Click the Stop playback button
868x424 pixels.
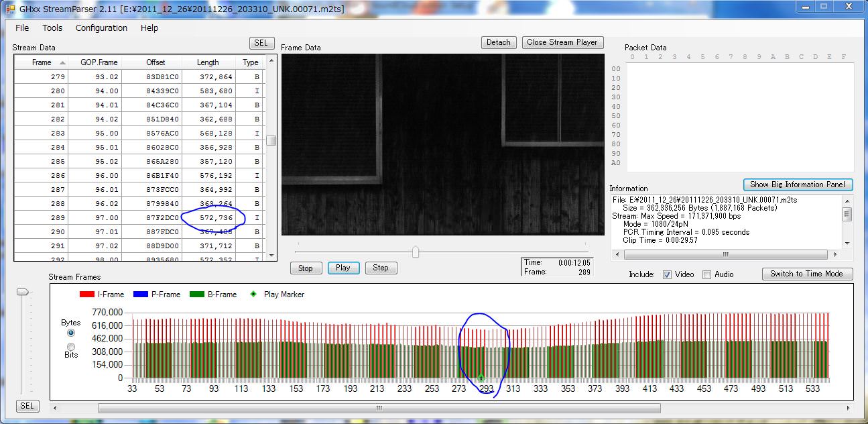point(306,268)
